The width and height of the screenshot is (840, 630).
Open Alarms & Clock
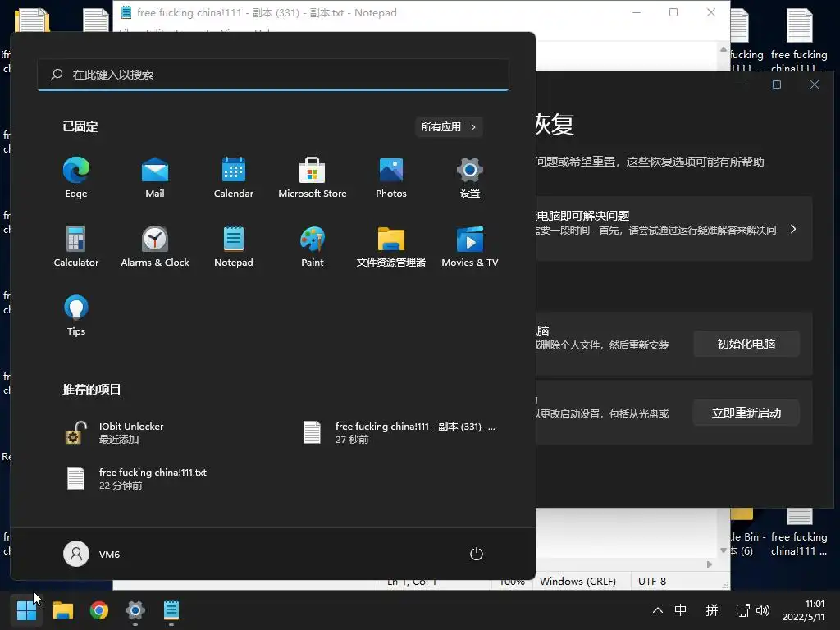[155, 247]
